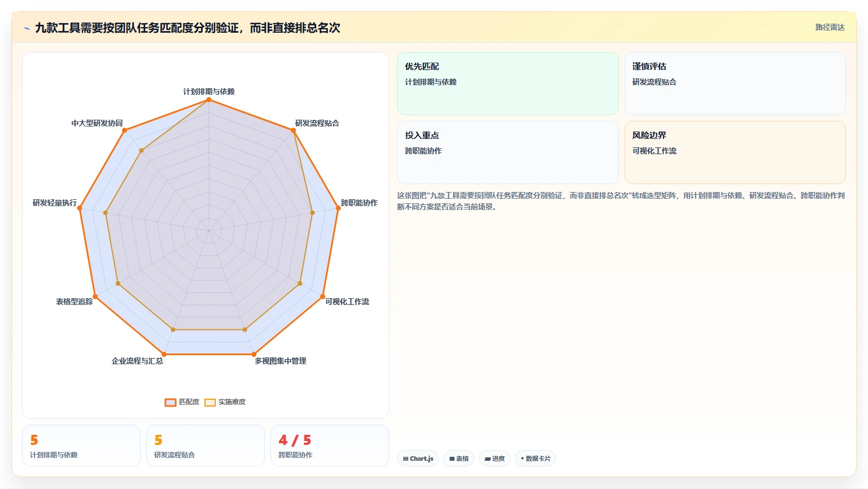868x489 pixels.
Task: Click radar axis label 中大型研发协同
Action: pos(97,123)
